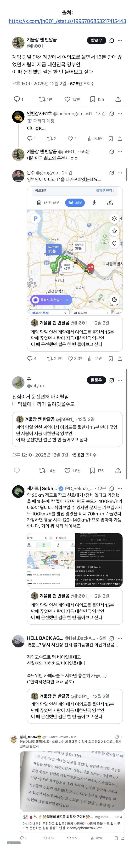
Task: Like the main tweet with 1.7천 hearts
Action: (x=72, y=99)
